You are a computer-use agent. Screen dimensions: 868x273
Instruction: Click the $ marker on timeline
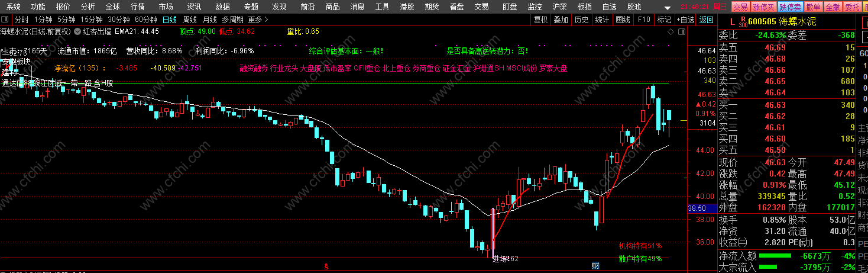[x=326, y=266]
